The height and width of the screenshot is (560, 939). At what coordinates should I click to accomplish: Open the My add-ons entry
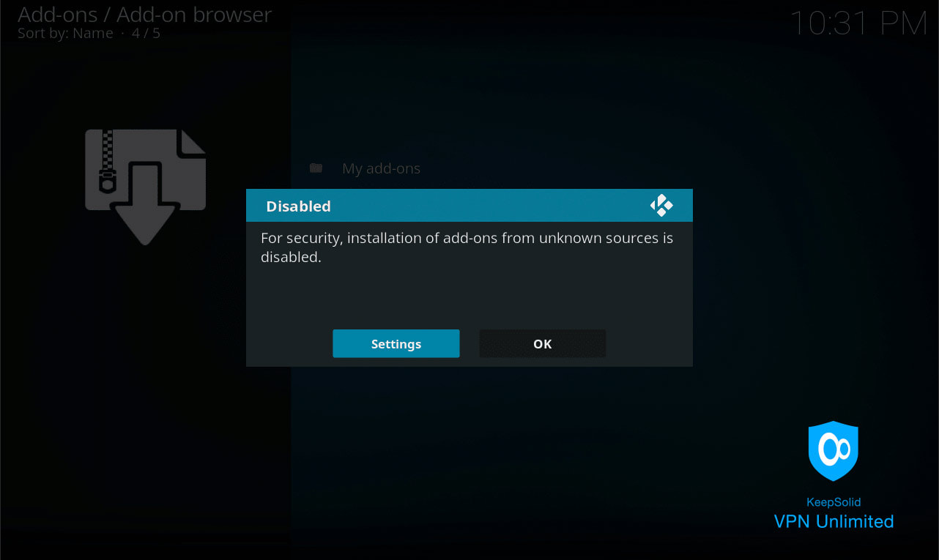[x=381, y=168]
